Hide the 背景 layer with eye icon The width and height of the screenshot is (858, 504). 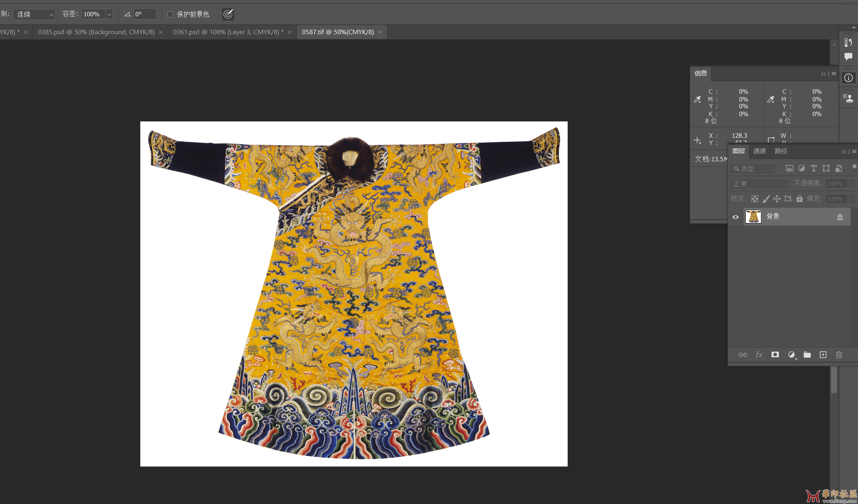pyautogui.click(x=736, y=217)
